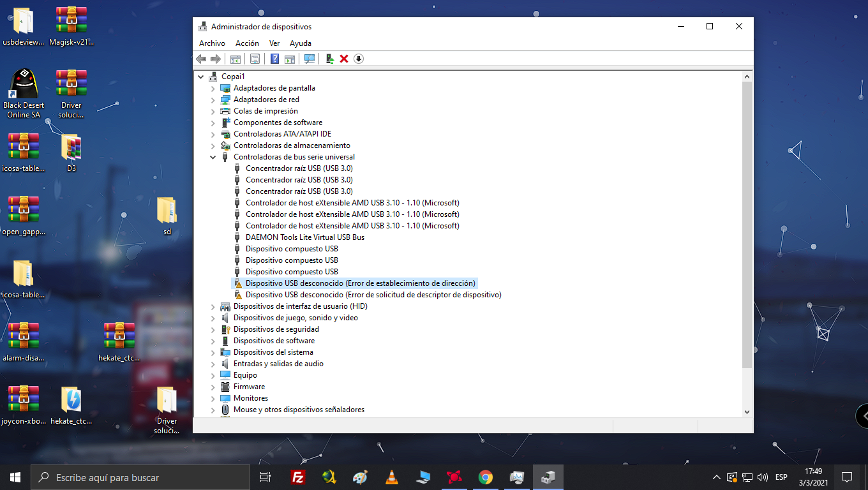Image resolution: width=868 pixels, height=490 pixels.
Task: Click the taskbar search box
Action: [140, 477]
